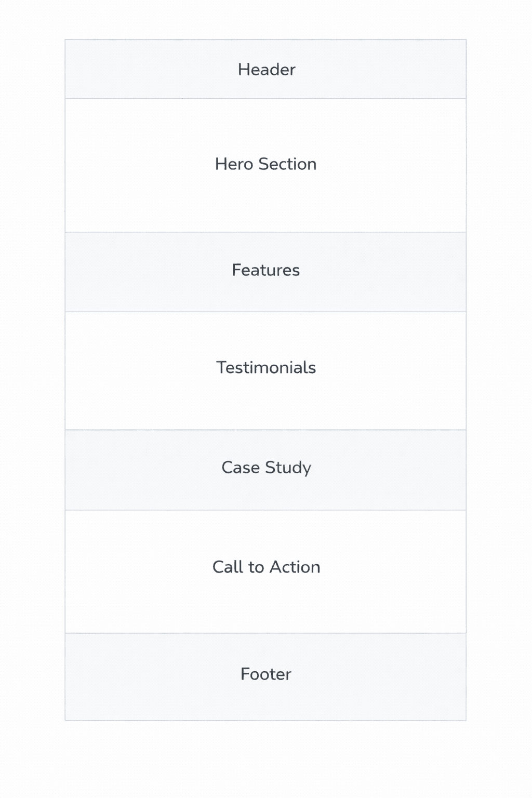Select the gray Header block background
Image resolution: width=532 pixels, height=798 pixels.
pyautogui.click(x=130, y=70)
